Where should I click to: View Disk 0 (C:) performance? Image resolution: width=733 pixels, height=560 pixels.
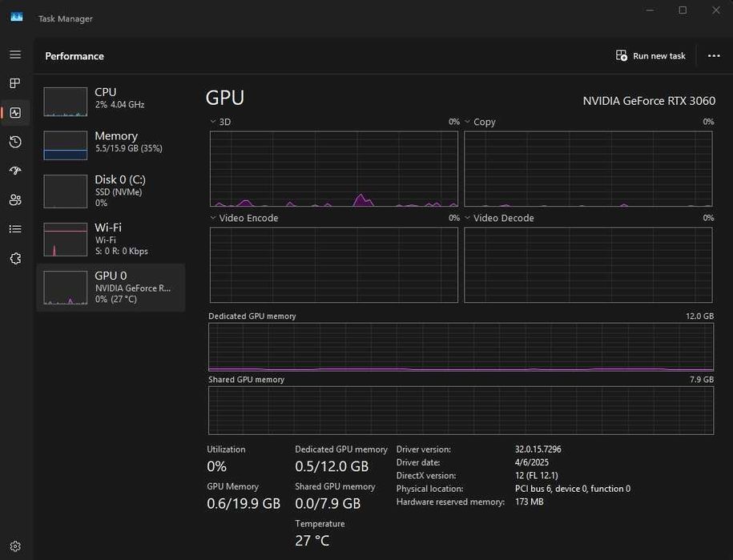point(111,191)
